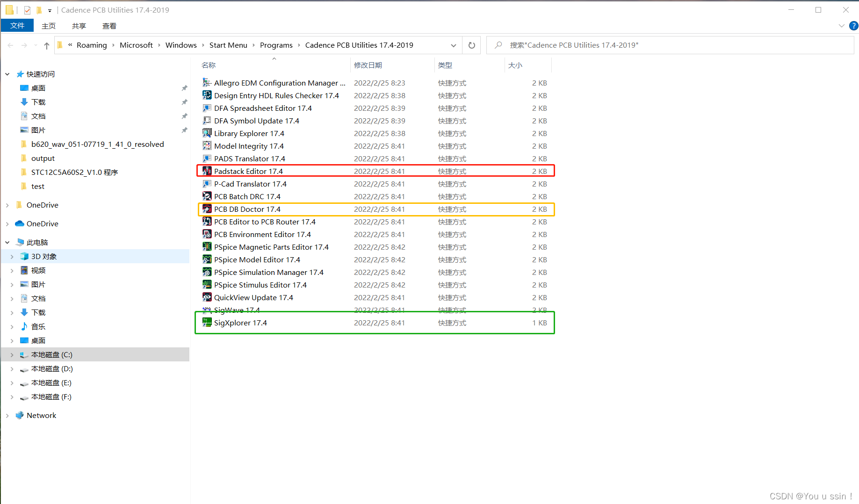Screen dimensions: 859x504
Task: Expand the Network tree node
Action: click(7, 415)
